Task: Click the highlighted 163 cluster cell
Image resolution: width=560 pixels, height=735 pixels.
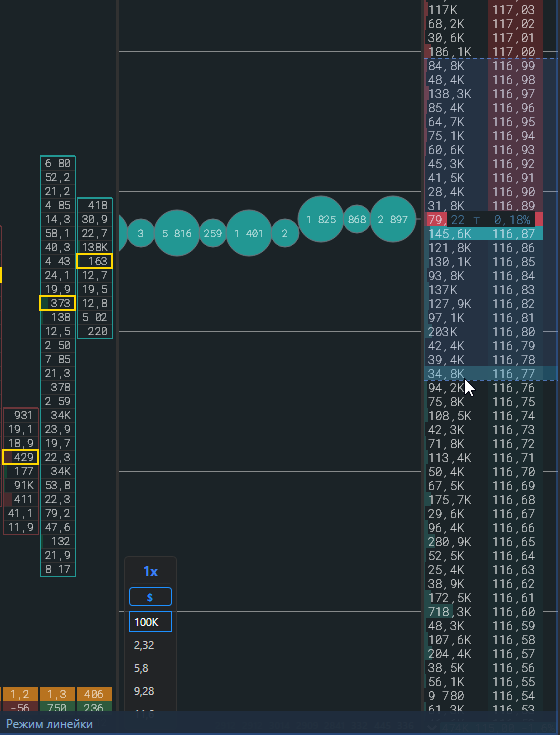Action: click(x=95, y=261)
